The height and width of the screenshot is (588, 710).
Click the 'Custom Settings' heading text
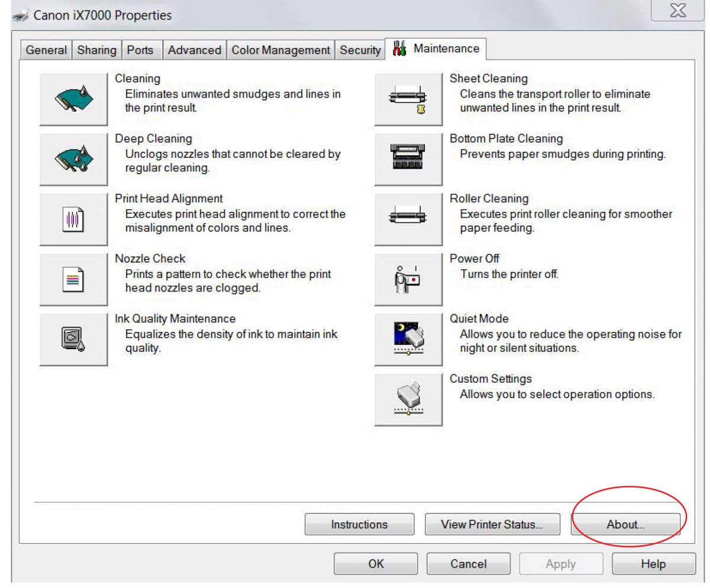point(490,379)
